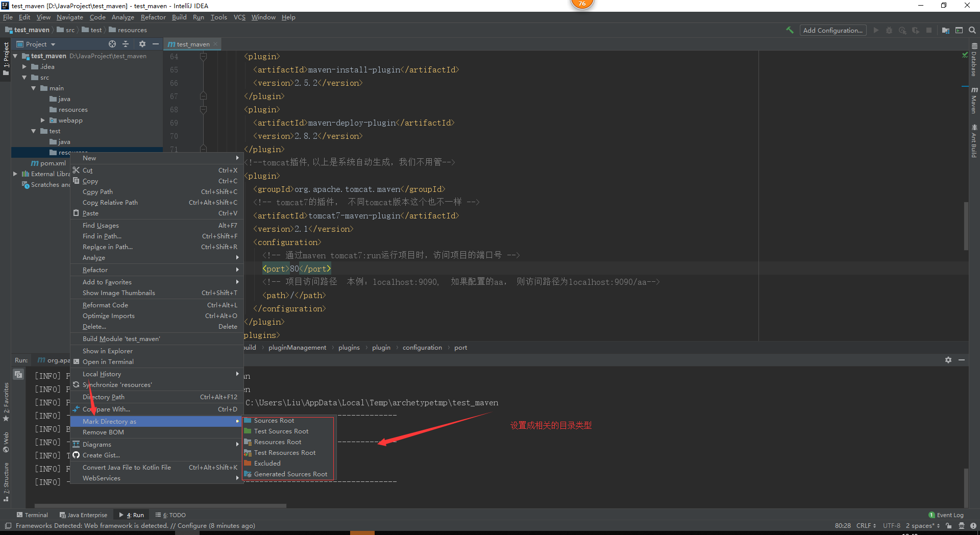This screenshot has width=980, height=535.
Task: Open the Project view dropdown in panel header
Action: [x=36, y=44]
